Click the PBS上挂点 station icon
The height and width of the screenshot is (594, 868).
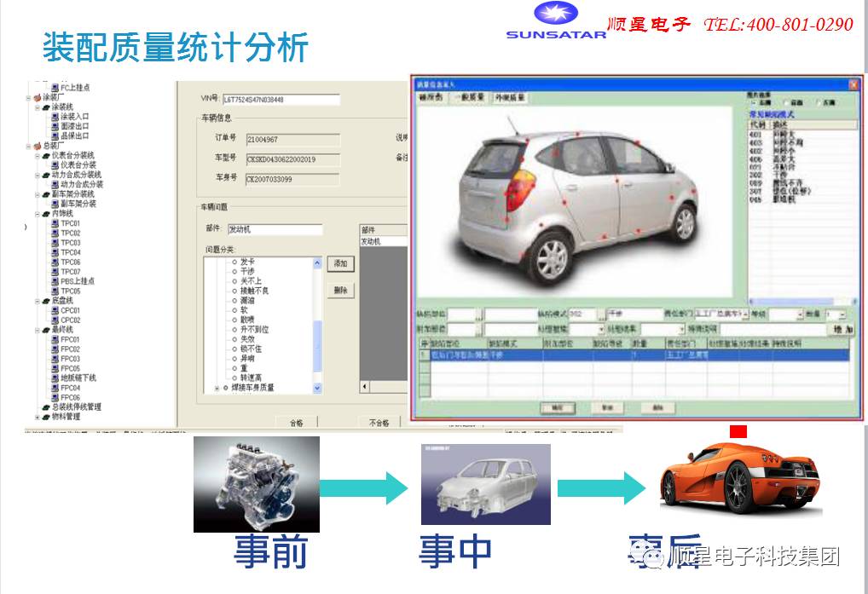55,281
